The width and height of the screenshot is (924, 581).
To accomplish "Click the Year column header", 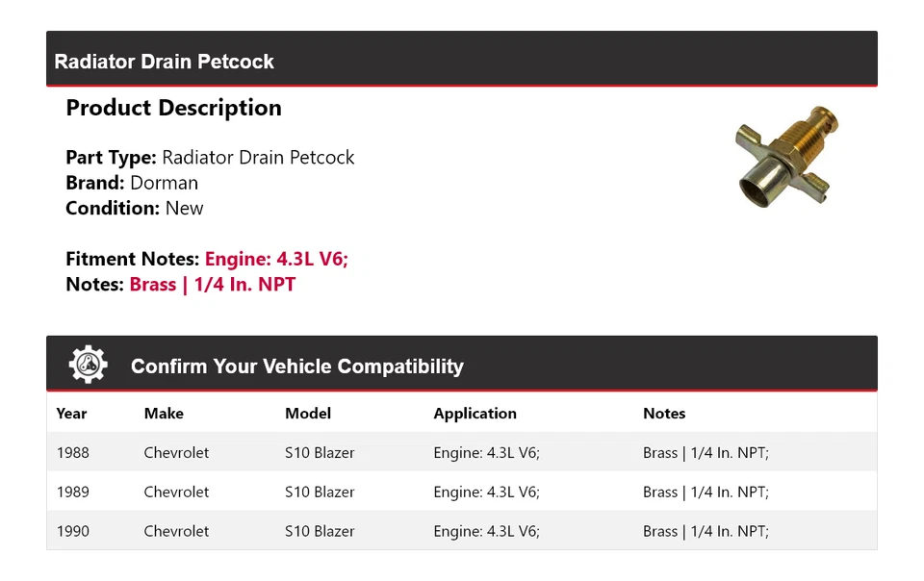I will (x=71, y=414).
